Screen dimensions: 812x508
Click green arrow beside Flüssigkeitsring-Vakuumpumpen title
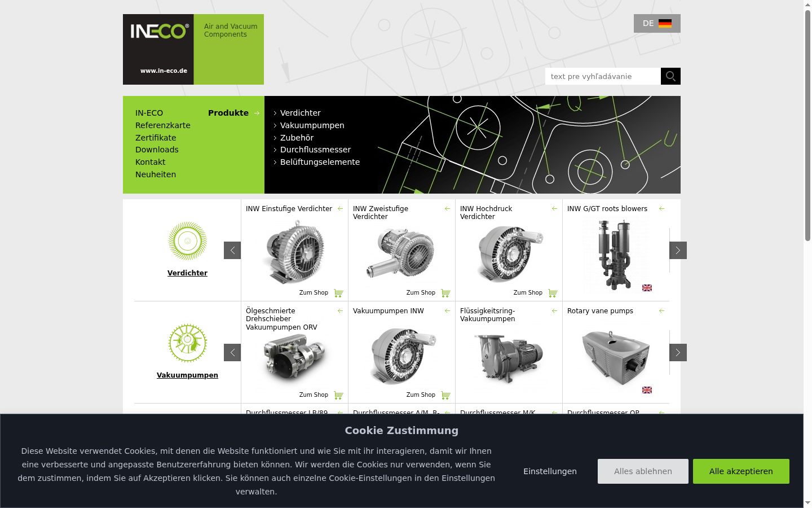554,311
